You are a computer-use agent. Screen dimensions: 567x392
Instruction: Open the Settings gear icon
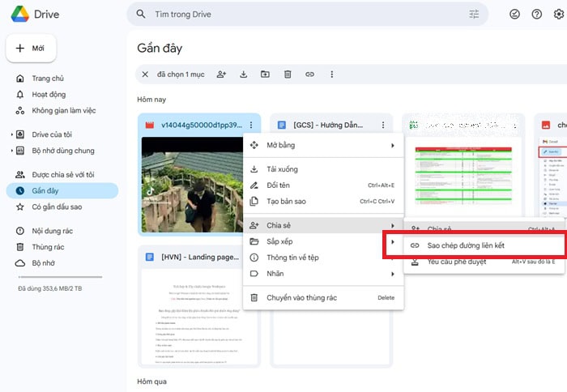click(x=558, y=15)
